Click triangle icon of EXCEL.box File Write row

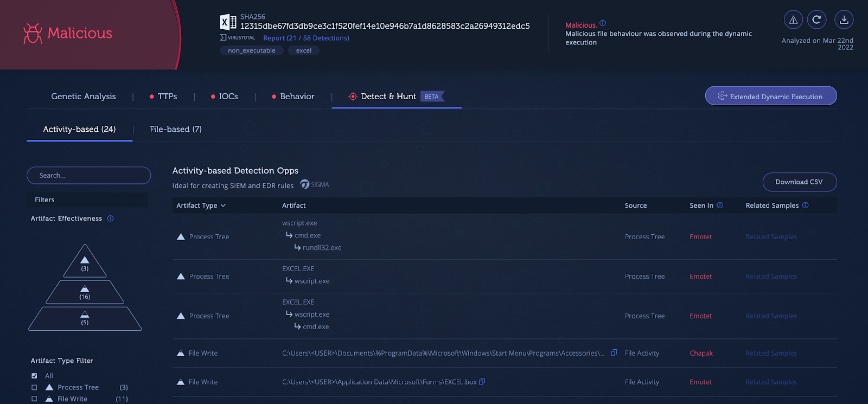tap(181, 382)
